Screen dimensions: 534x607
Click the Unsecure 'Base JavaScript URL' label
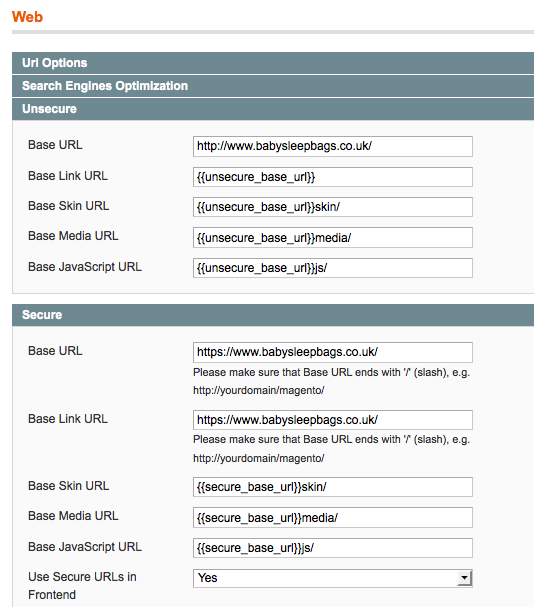(x=85, y=267)
